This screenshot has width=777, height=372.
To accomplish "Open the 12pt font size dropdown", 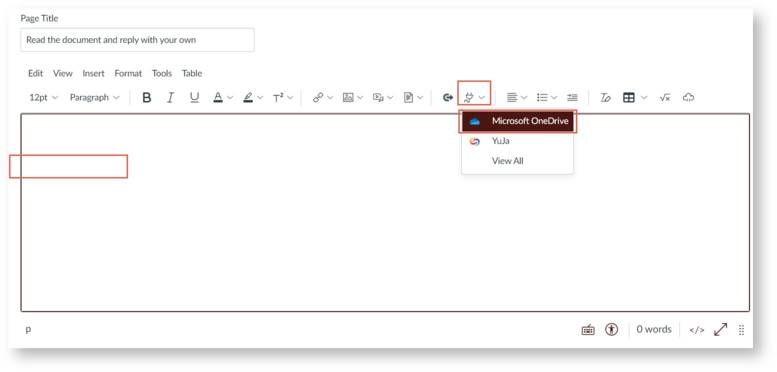I will pos(44,98).
